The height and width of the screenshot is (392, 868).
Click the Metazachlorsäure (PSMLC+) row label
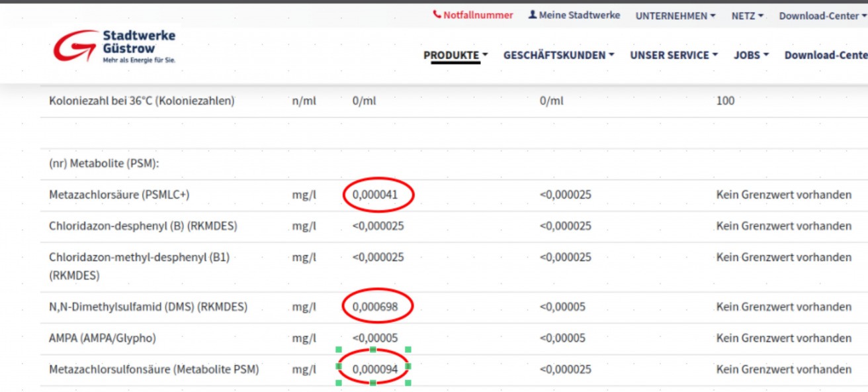tap(114, 195)
